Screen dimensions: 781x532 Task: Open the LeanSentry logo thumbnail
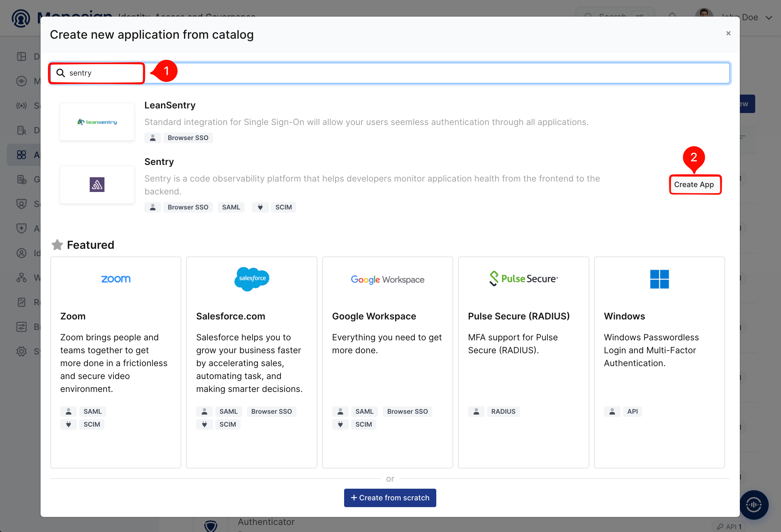click(x=97, y=122)
